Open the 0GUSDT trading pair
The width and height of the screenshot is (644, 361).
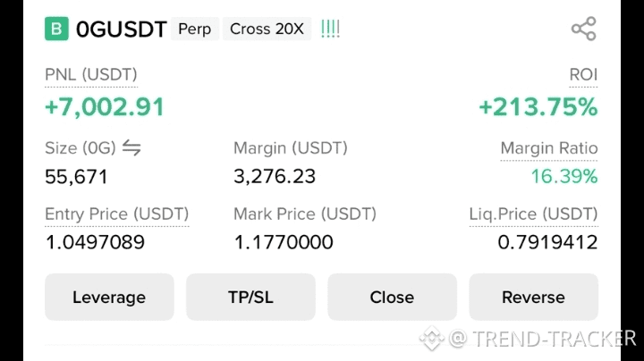tap(121, 29)
